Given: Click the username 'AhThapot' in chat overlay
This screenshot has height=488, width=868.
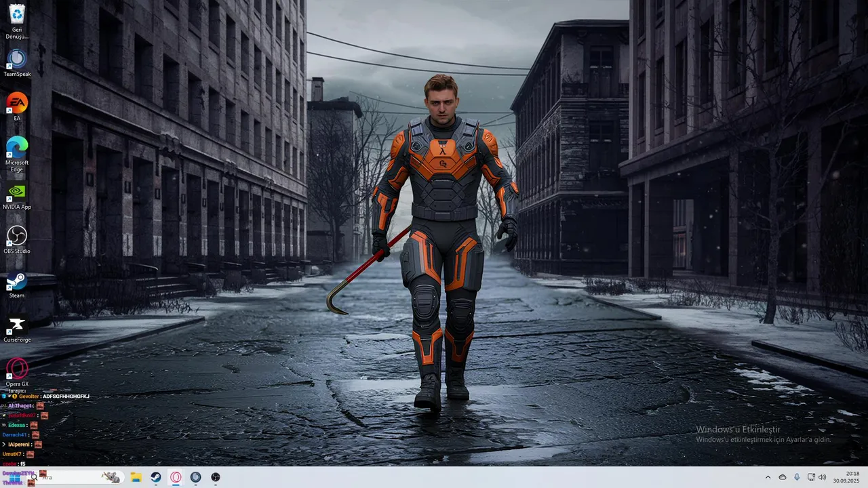Looking at the screenshot, I should [20, 406].
